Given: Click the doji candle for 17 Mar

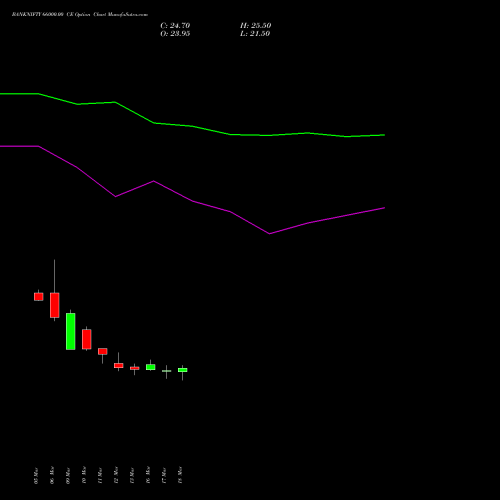Looking at the screenshot, I should pyautogui.click(x=167, y=371).
